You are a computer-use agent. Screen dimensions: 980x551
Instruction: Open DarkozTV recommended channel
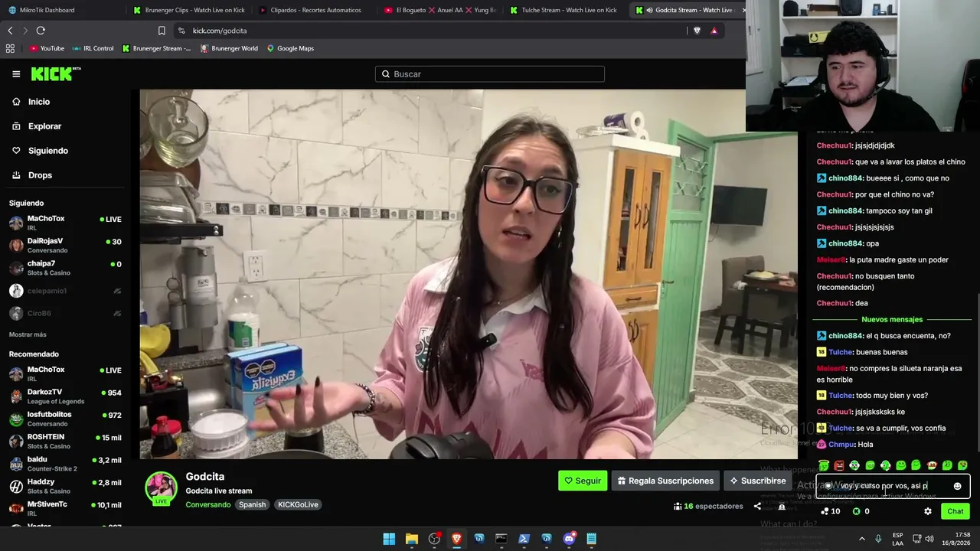tap(65, 396)
